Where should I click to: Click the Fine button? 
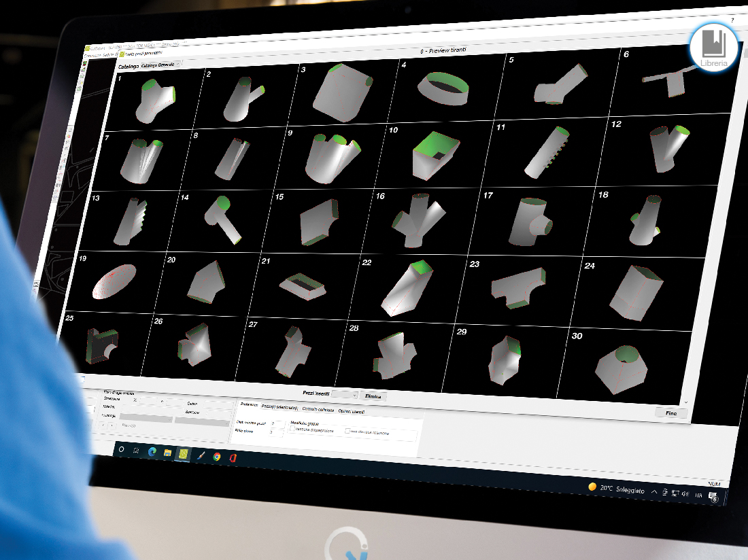pos(671,413)
